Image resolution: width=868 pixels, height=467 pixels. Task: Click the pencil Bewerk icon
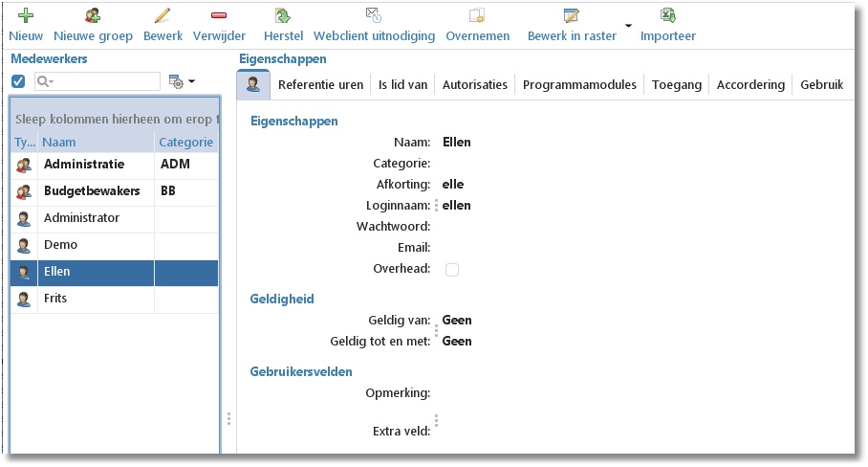(163, 15)
